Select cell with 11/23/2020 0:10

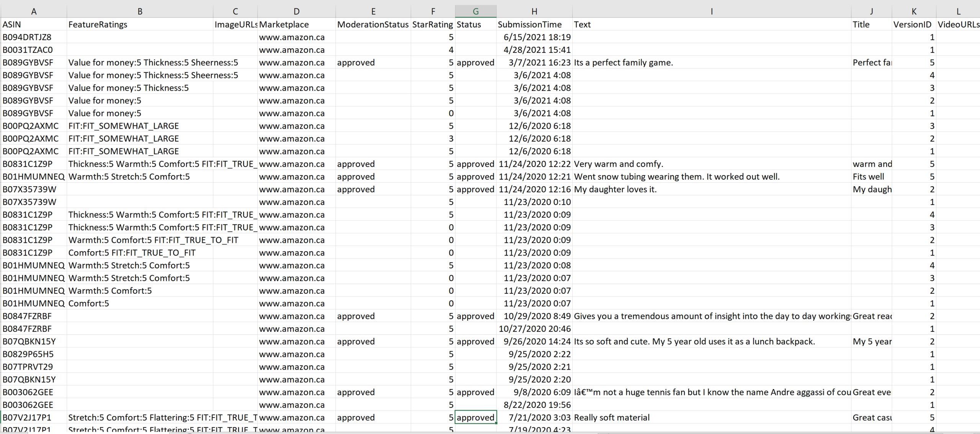(x=534, y=202)
